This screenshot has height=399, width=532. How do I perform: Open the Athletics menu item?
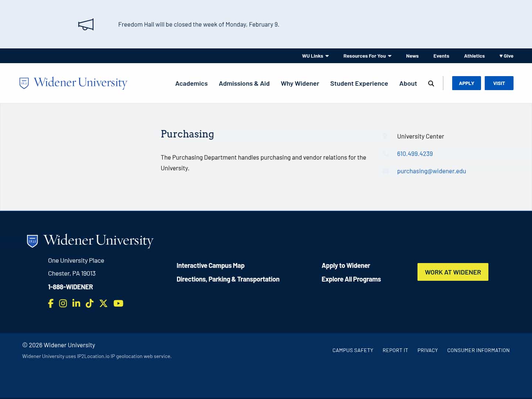(x=474, y=56)
